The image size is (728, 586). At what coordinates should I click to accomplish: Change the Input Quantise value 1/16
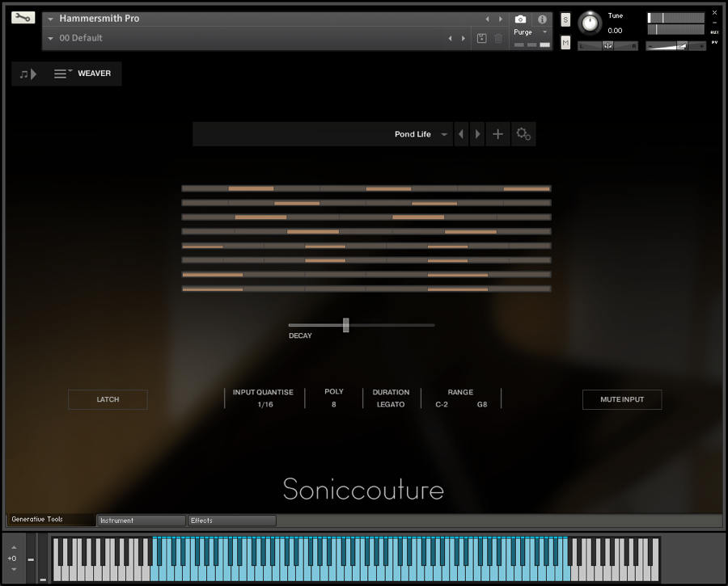(265, 405)
